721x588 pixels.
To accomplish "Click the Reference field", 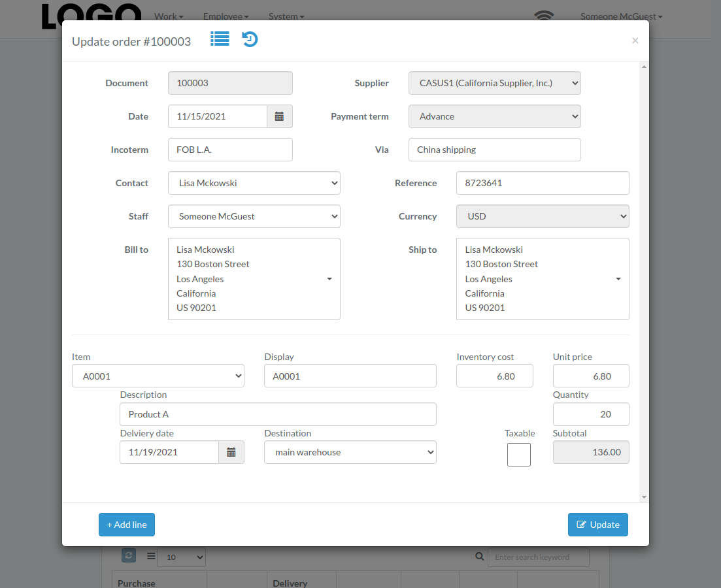I will pos(543,183).
